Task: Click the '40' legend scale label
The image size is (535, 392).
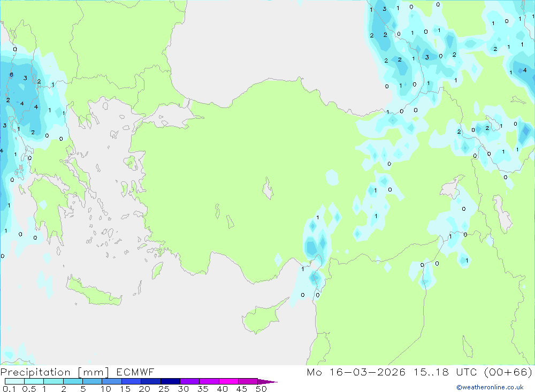Action: click(x=223, y=389)
